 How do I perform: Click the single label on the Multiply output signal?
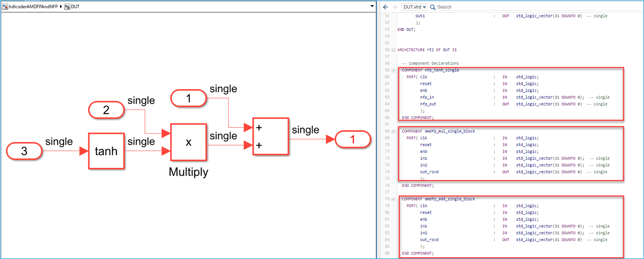pyautogui.click(x=224, y=136)
